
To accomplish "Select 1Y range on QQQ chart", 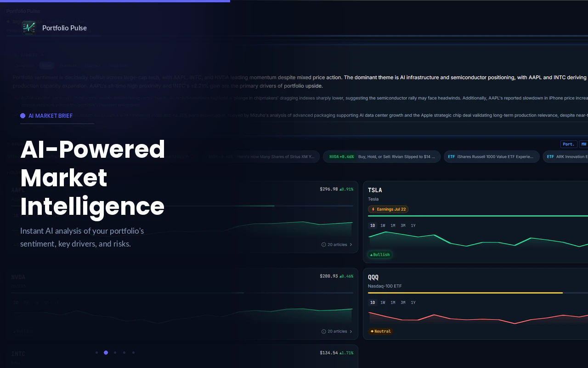I will point(413,302).
